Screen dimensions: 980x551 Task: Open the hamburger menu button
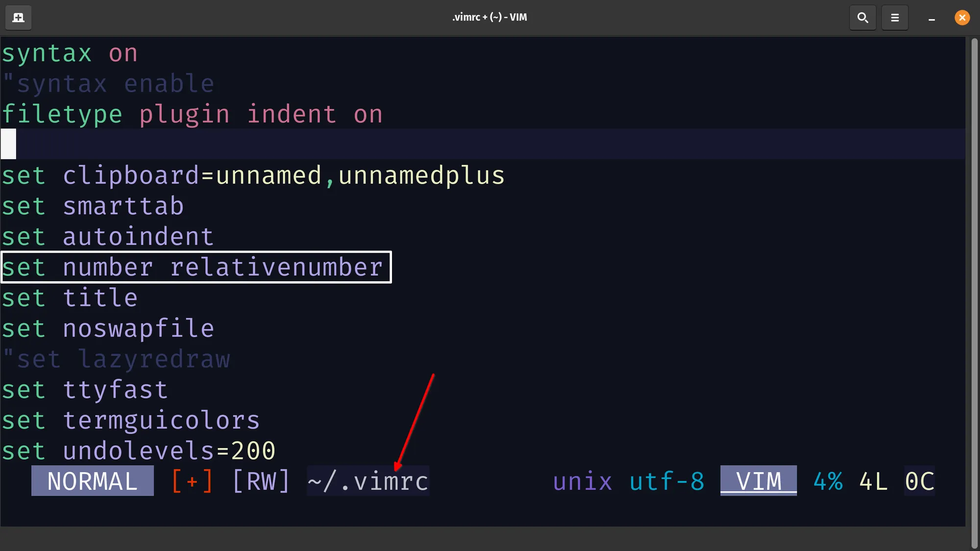coord(895,18)
